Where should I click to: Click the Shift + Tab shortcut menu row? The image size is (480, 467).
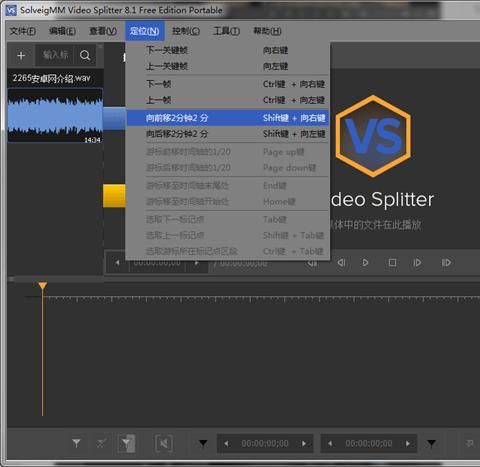[x=228, y=235]
